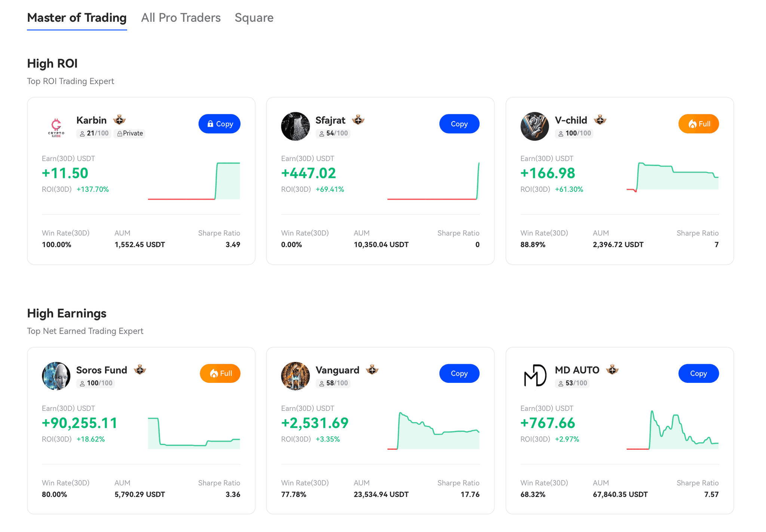Click the MD AUTO logo avatar

click(x=534, y=376)
